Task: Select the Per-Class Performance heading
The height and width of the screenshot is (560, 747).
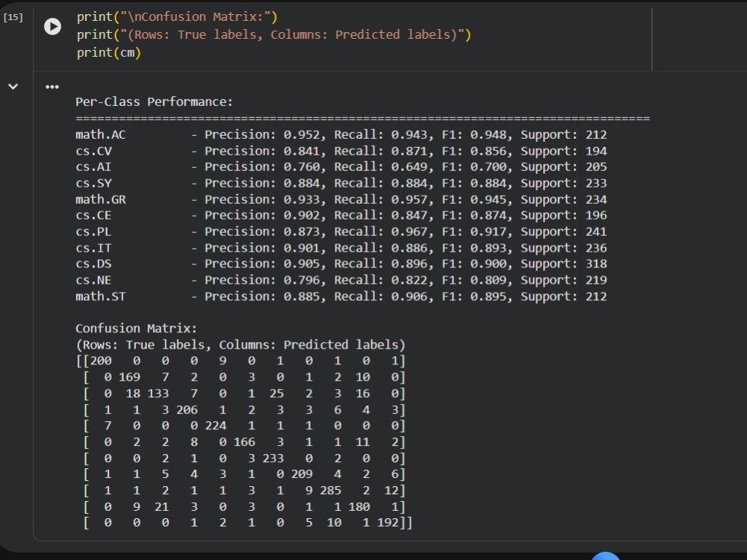Action: click(x=154, y=102)
